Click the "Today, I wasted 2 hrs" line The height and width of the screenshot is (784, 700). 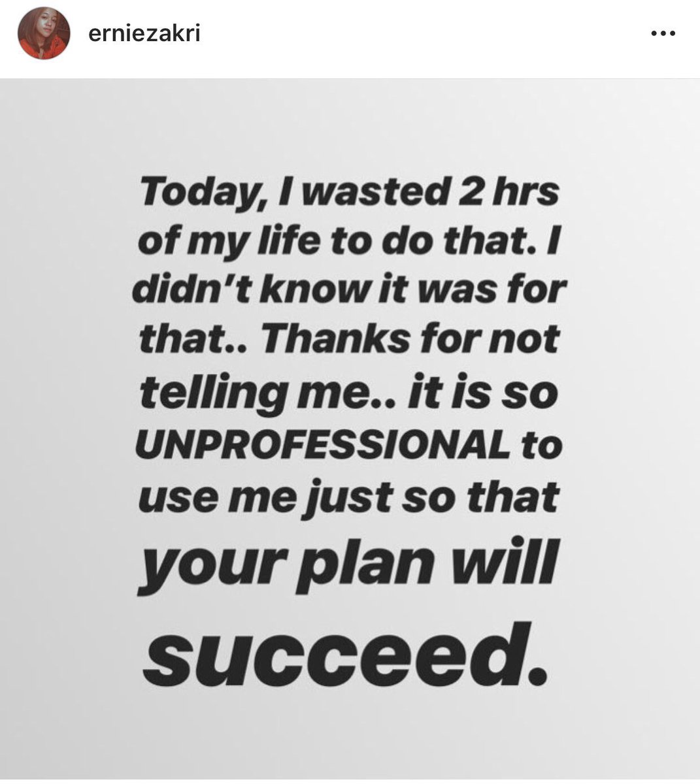[350, 193]
